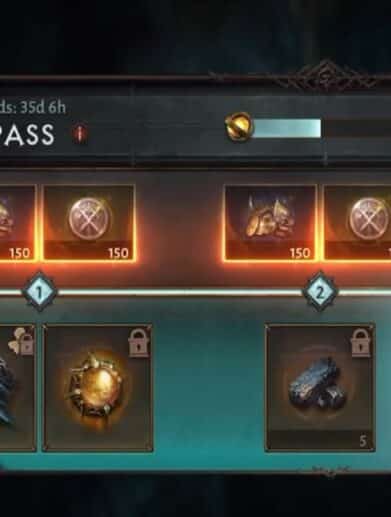Viewport: 391px width, 517px height.
Task: Click the battle pass progress bar
Action: (321, 128)
